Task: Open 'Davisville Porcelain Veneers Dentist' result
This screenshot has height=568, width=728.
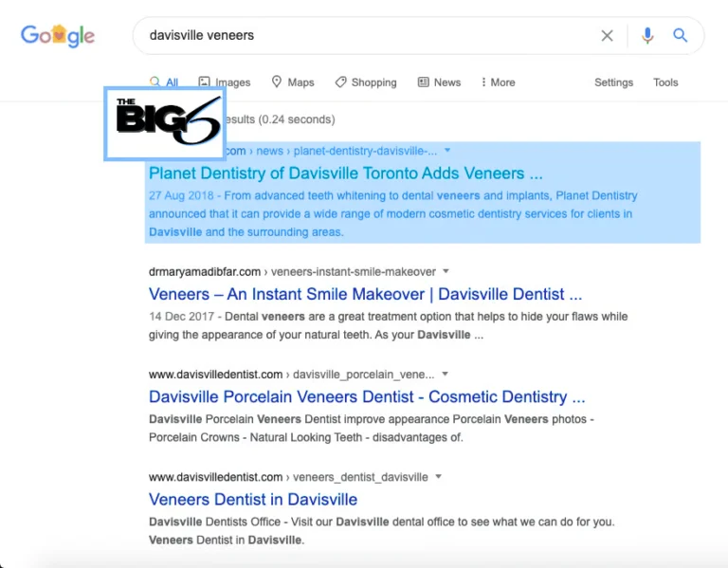Action: (x=367, y=396)
